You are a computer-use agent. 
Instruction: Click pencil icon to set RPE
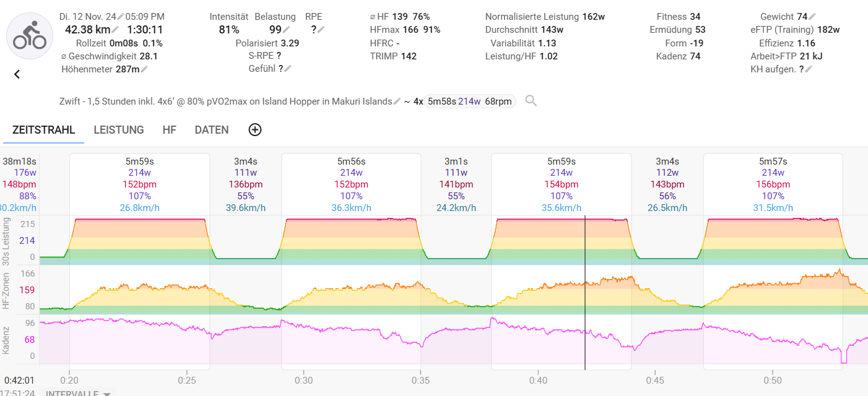321,30
